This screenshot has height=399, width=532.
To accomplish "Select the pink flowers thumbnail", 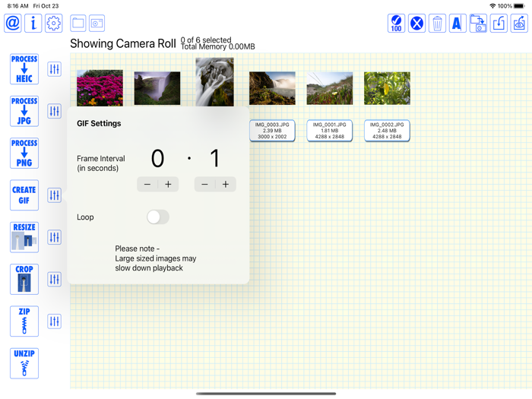I will click(100, 88).
